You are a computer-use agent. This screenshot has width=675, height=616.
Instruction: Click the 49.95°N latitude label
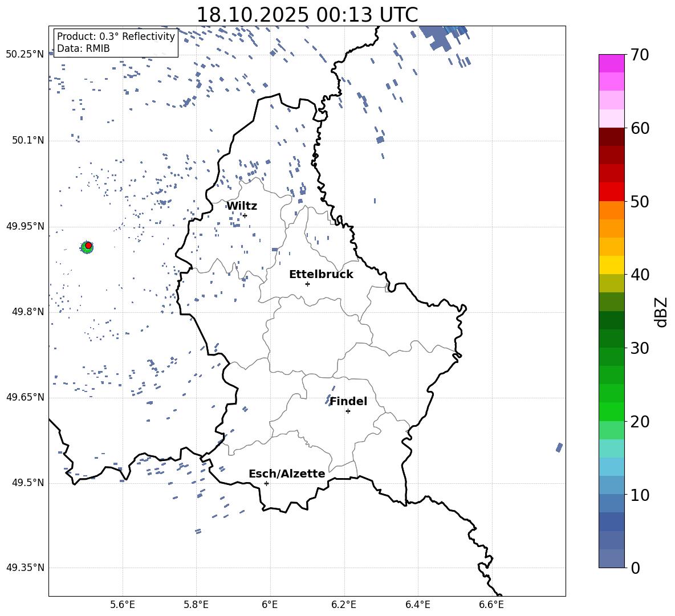coord(25,226)
